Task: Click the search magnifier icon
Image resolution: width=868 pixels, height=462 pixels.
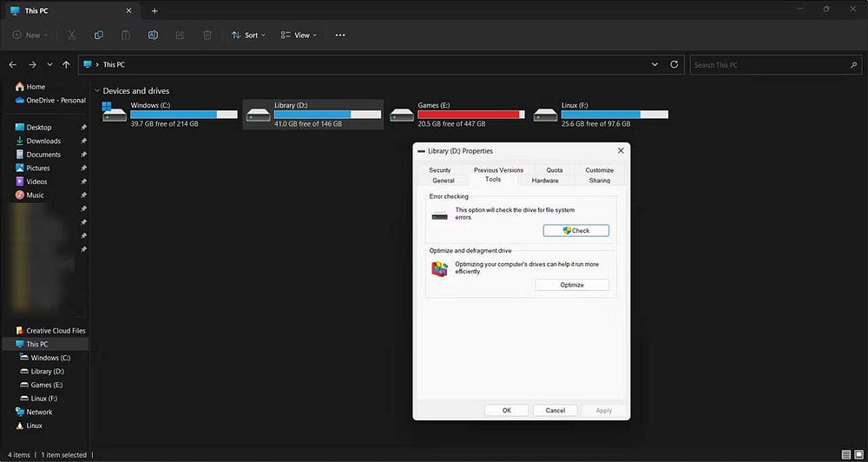Action: 853,65
